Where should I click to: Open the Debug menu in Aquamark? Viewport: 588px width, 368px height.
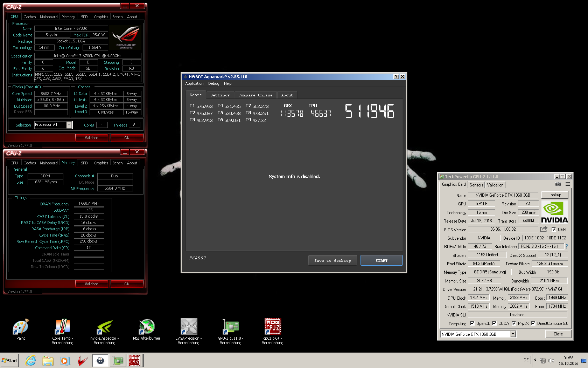pyautogui.click(x=214, y=83)
